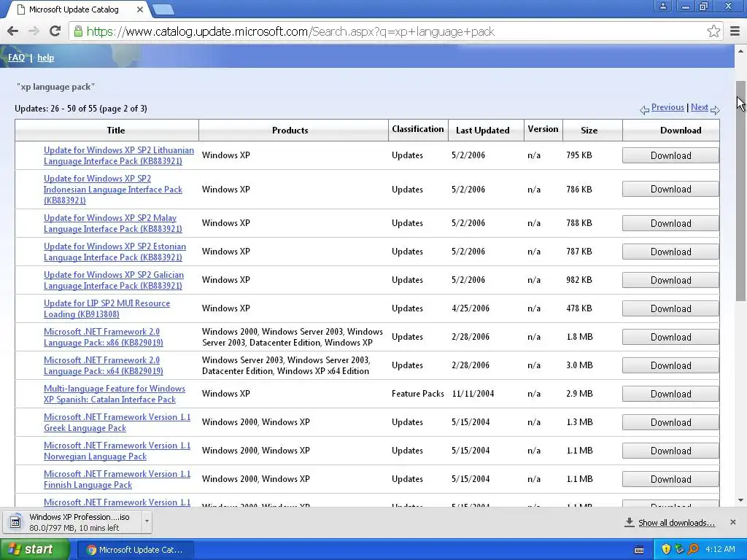Open the Malay Language Interface Pack link
Viewport: 747px width, 560px height.
[x=113, y=223]
